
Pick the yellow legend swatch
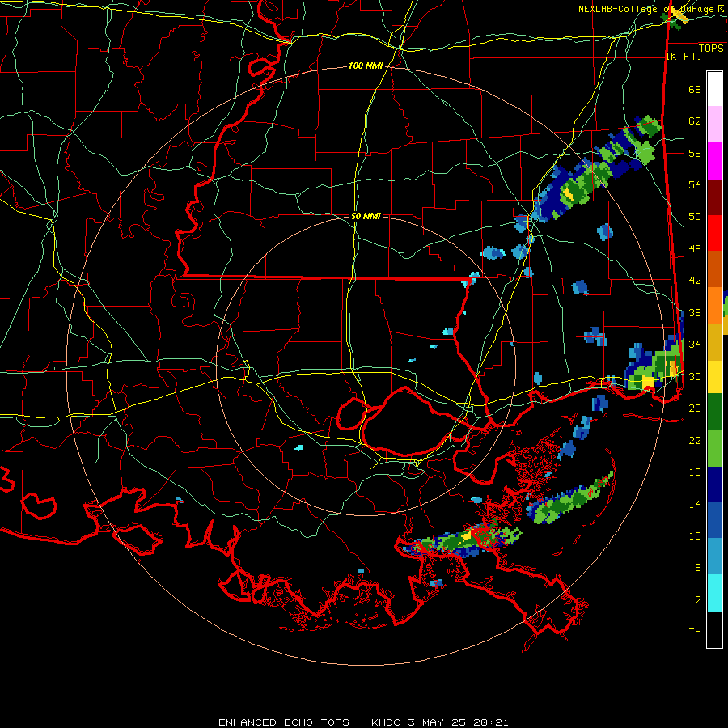pyautogui.click(x=714, y=377)
